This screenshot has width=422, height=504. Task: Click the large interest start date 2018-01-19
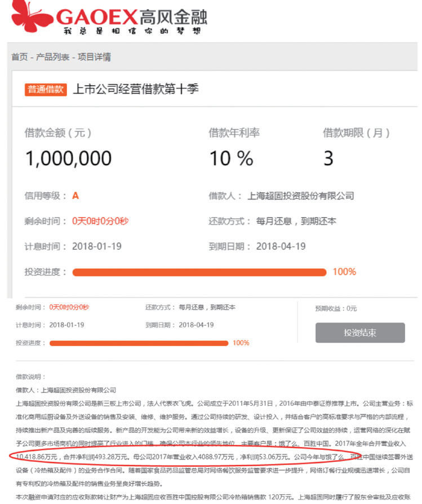[x=97, y=246]
